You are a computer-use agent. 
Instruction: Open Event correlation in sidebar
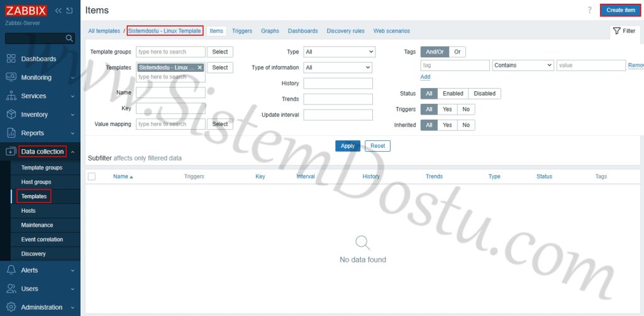[42, 240]
